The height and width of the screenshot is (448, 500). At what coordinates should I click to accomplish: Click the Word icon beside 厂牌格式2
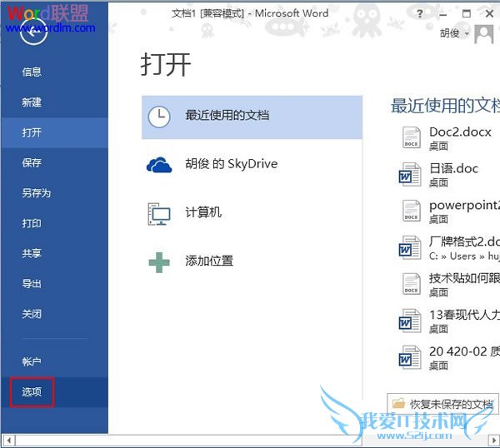pos(410,247)
